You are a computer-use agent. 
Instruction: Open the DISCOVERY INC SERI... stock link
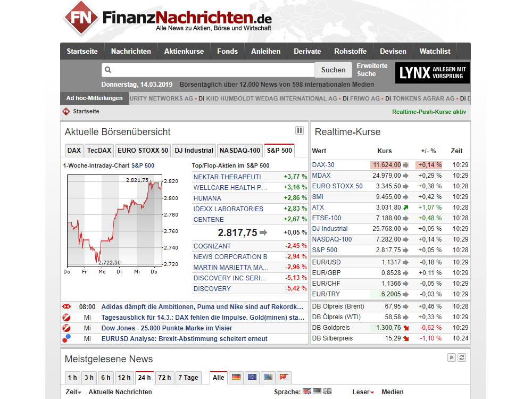pyautogui.click(x=230, y=278)
